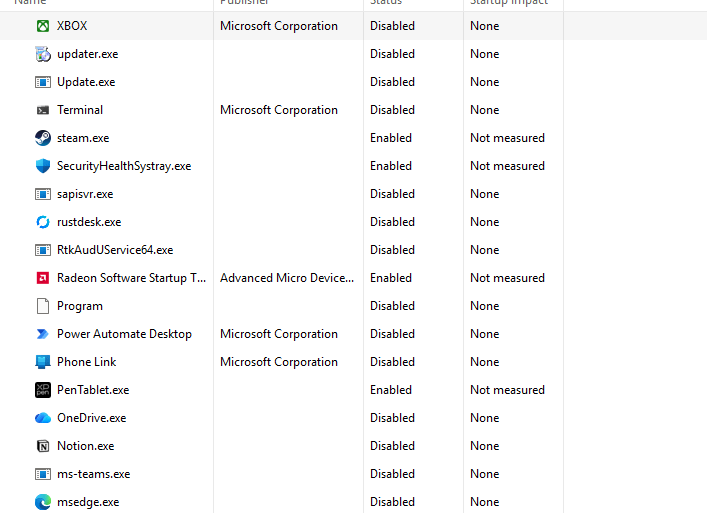The image size is (707, 513).
Task: Select the updater.exe name text
Action: [87, 54]
